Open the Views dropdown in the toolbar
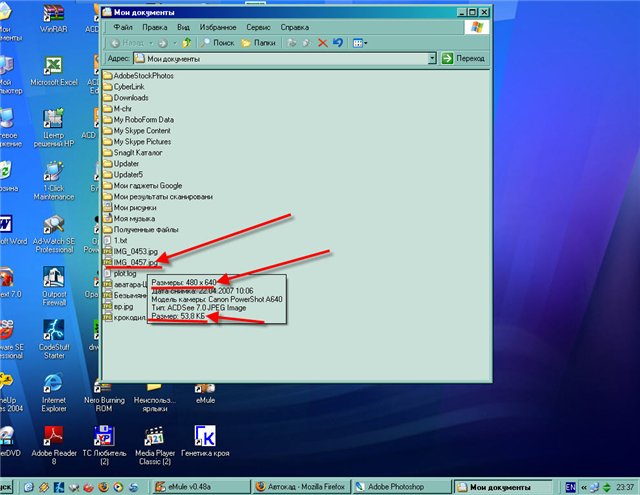This screenshot has width=640, height=495. coord(360,43)
